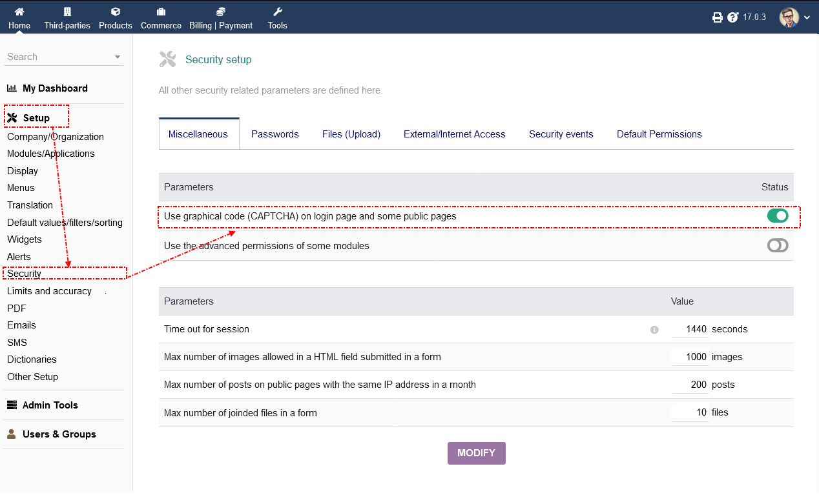Open the Home menu icon

pyautogui.click(x=19, y=12)
